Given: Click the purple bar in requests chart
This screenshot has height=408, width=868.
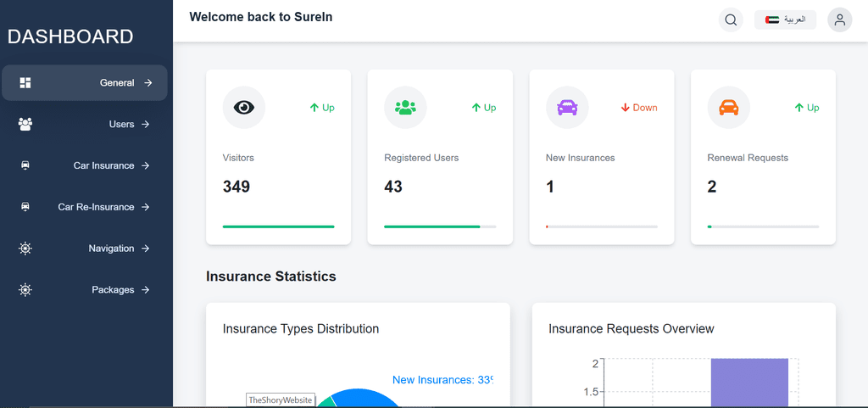Looking at the screenshot, I should pyautogui.click(x=749, y=383).
